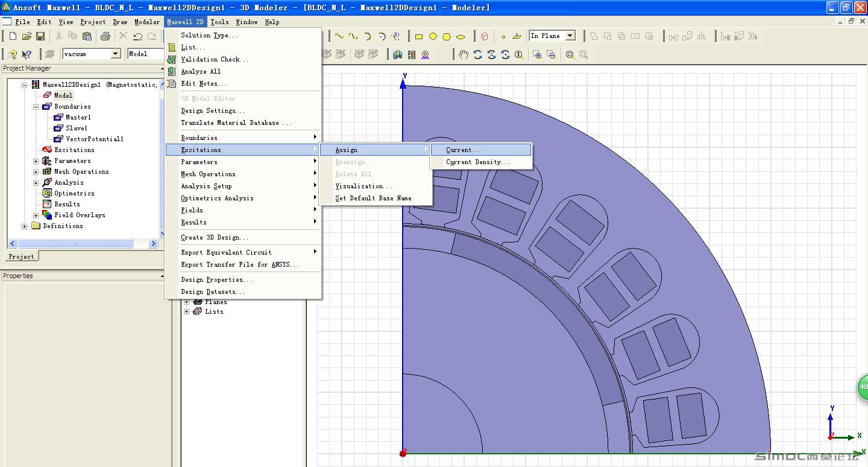Click the dynamic zoom icon after rotate tools
868x467 pixels.
[x=519, y=54]
